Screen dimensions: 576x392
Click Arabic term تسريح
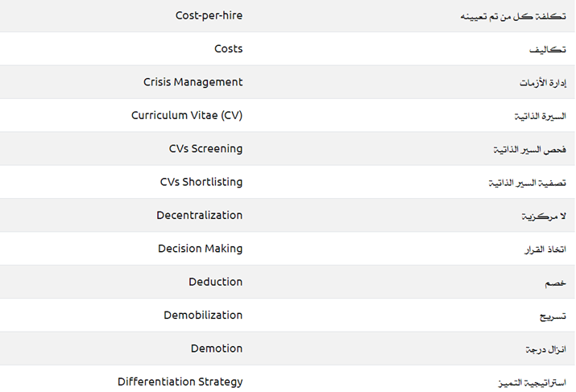(x=553, y=316)
